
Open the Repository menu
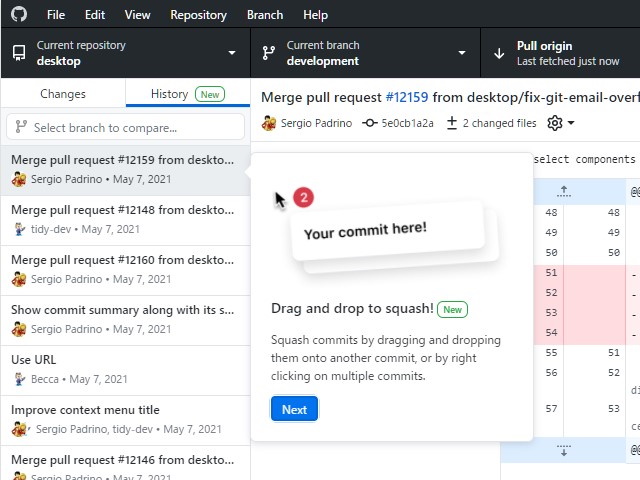198,15
